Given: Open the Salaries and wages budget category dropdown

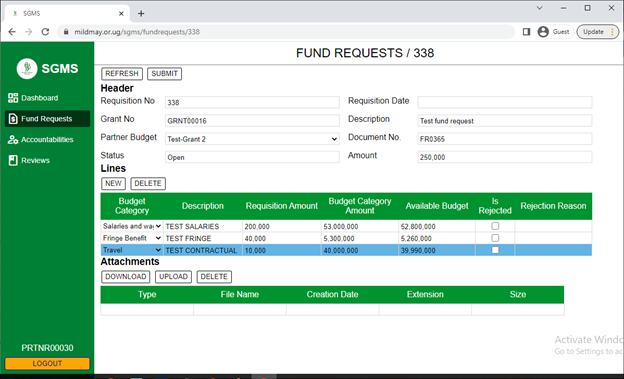Looking at the screenshot, I should (x=132, y=226).
